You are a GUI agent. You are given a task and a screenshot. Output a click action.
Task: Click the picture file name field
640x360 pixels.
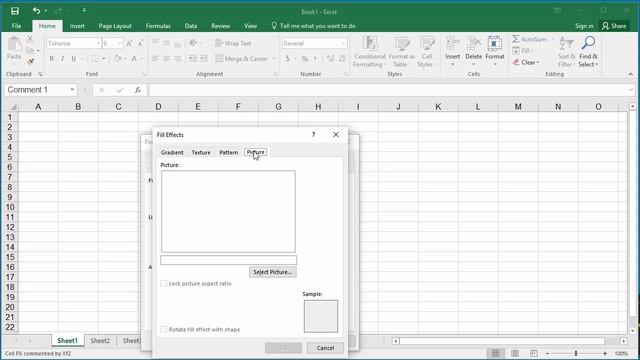pos(229,260)
